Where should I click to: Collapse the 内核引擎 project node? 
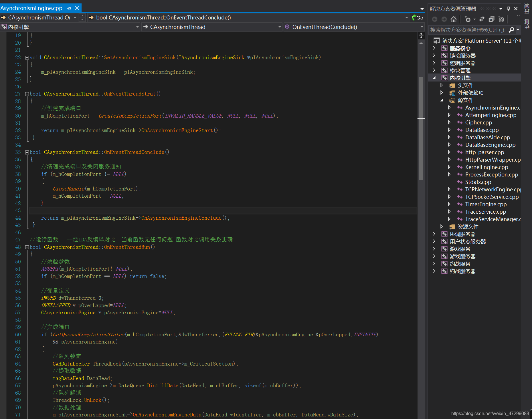(434, 78)
